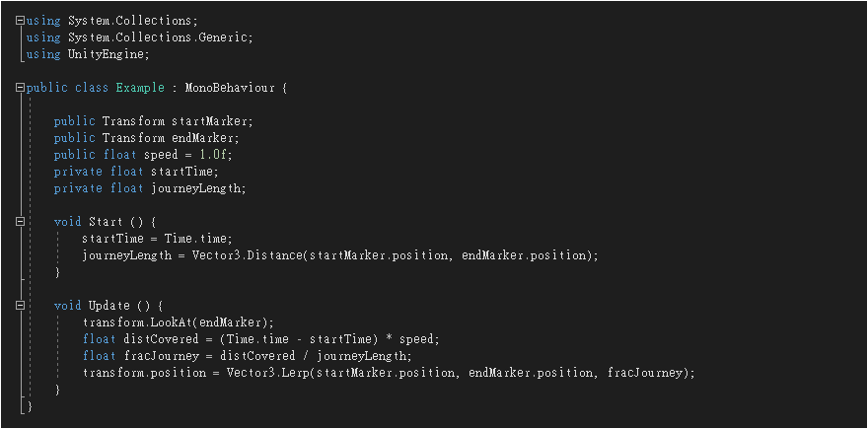Click the Start method name

pos(106,222)
